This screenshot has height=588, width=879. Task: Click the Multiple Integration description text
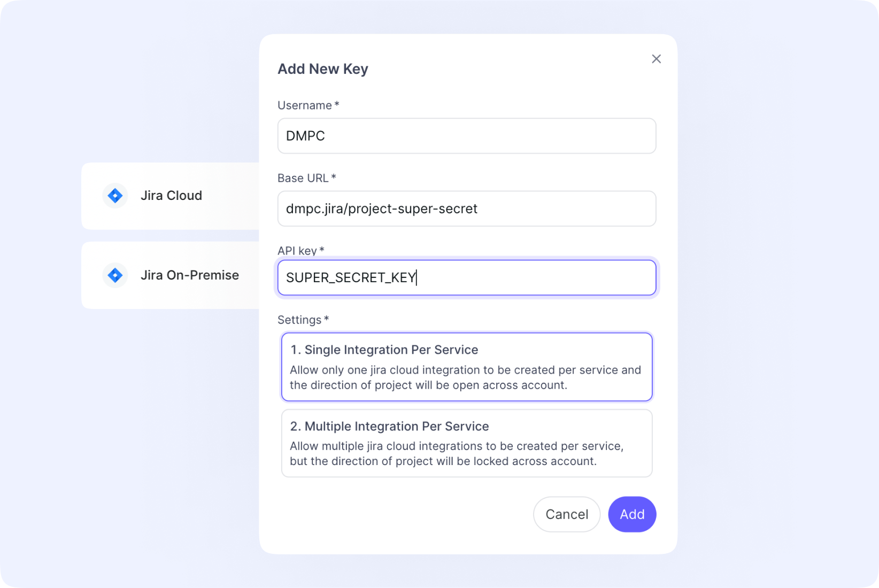457,453
